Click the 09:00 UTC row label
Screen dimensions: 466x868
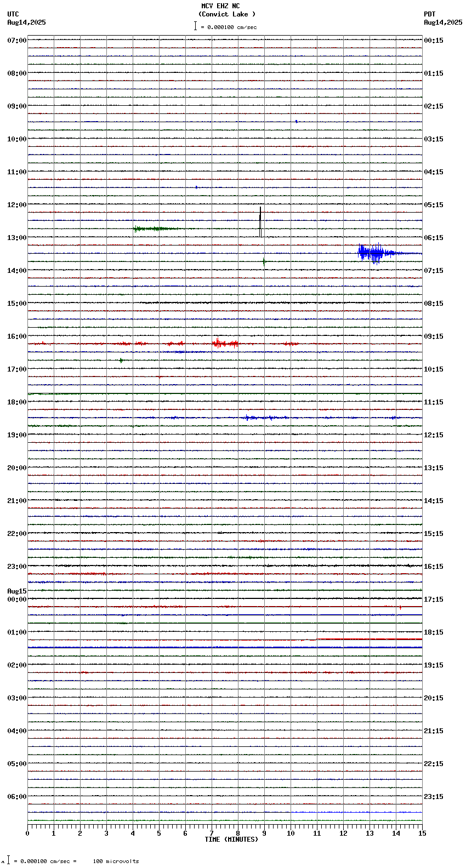tap(17, 106)
